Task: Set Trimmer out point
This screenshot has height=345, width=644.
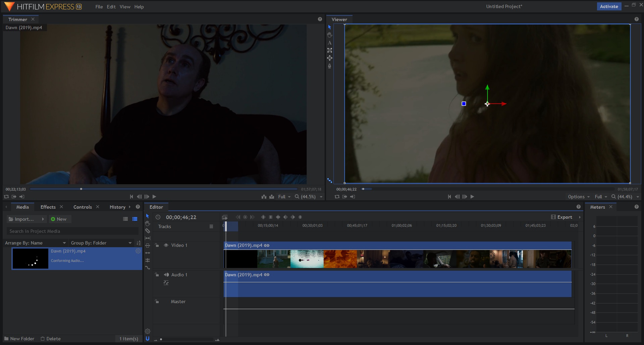Action: pyautogui.click(x=22, y=197)
